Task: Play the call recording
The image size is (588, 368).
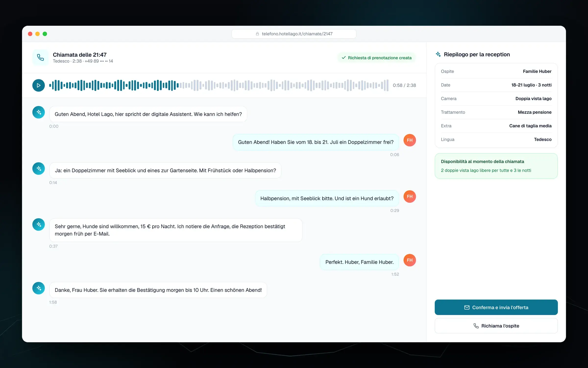Action: pos(38,85)
